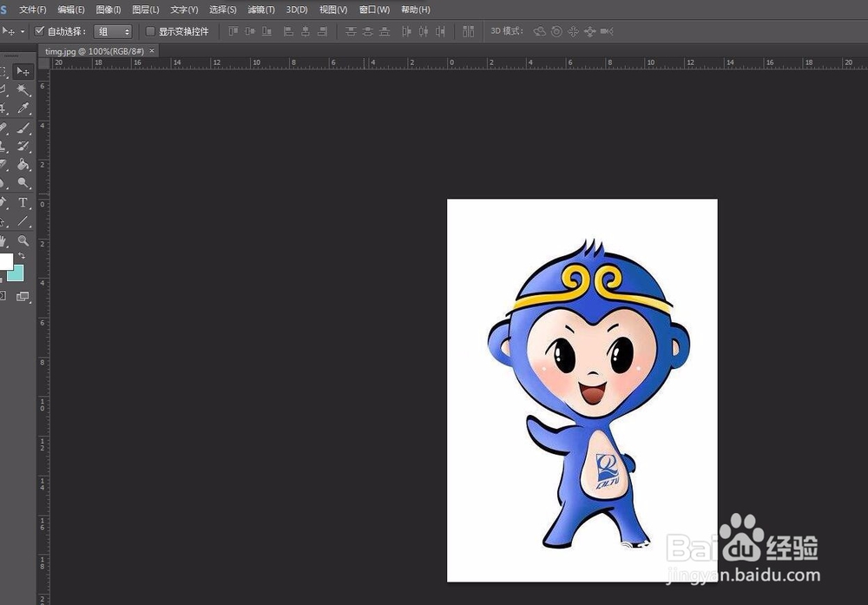Open the 滤镜(T) menu
The height and width of the screenshot is (605, 868).
261,10
